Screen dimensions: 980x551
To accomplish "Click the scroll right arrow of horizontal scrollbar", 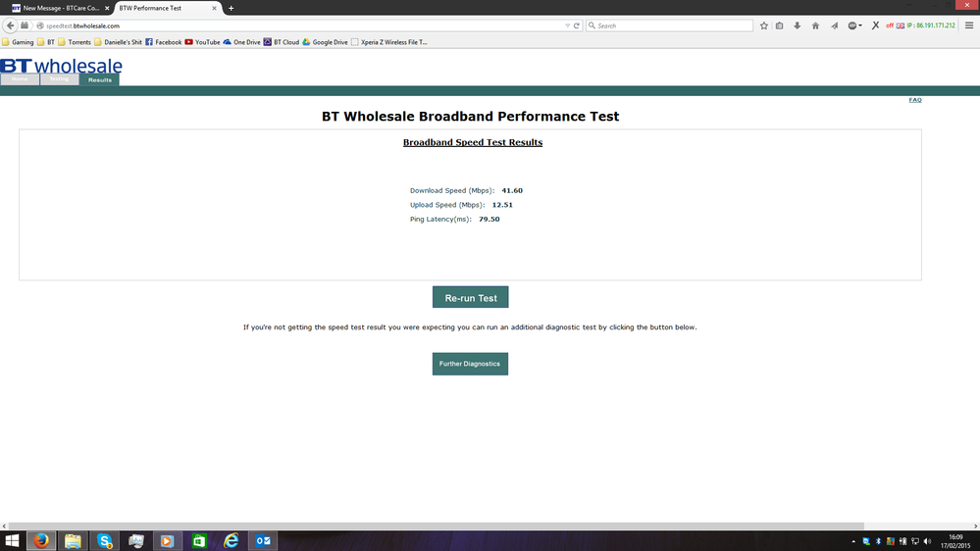I will click(x=976, y=526).
